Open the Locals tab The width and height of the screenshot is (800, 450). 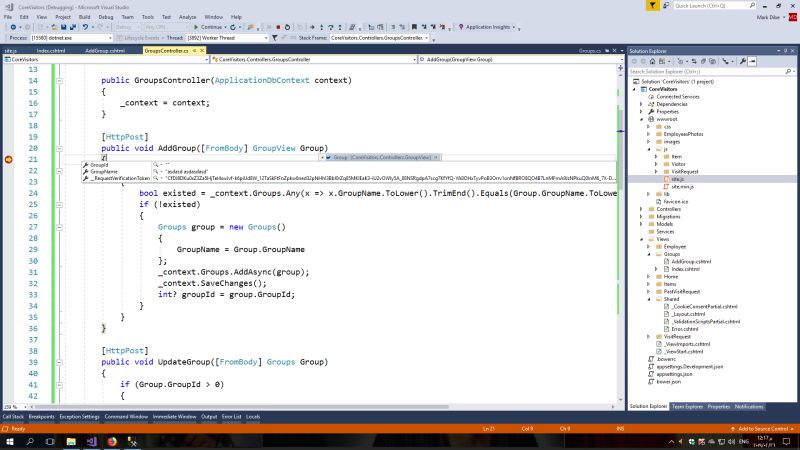tap(253, 417)
